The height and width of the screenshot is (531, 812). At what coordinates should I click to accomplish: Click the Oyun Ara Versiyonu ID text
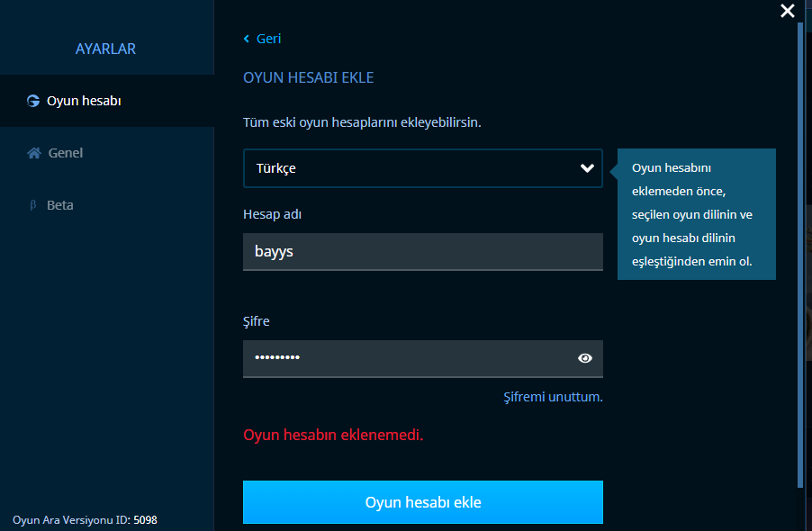pyautogui.click(x=85, y=519)
